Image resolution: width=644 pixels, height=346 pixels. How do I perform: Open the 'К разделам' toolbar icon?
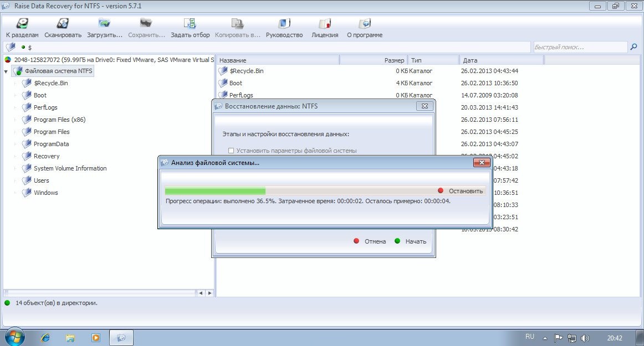22,28
